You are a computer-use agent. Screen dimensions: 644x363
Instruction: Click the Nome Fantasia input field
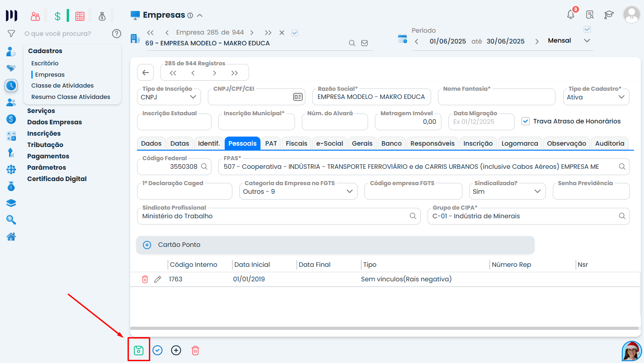pyautogui.click(x=496, y=97)
